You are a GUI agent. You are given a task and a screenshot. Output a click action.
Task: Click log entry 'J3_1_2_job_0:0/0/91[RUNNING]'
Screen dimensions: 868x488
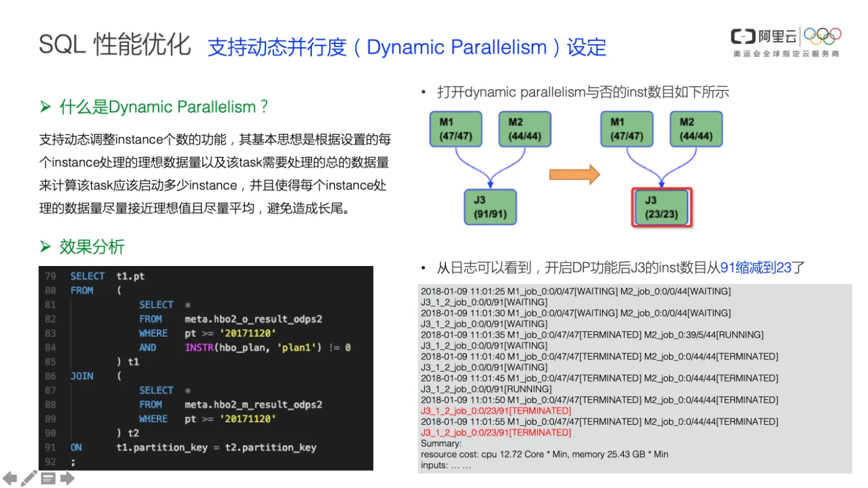486,389
